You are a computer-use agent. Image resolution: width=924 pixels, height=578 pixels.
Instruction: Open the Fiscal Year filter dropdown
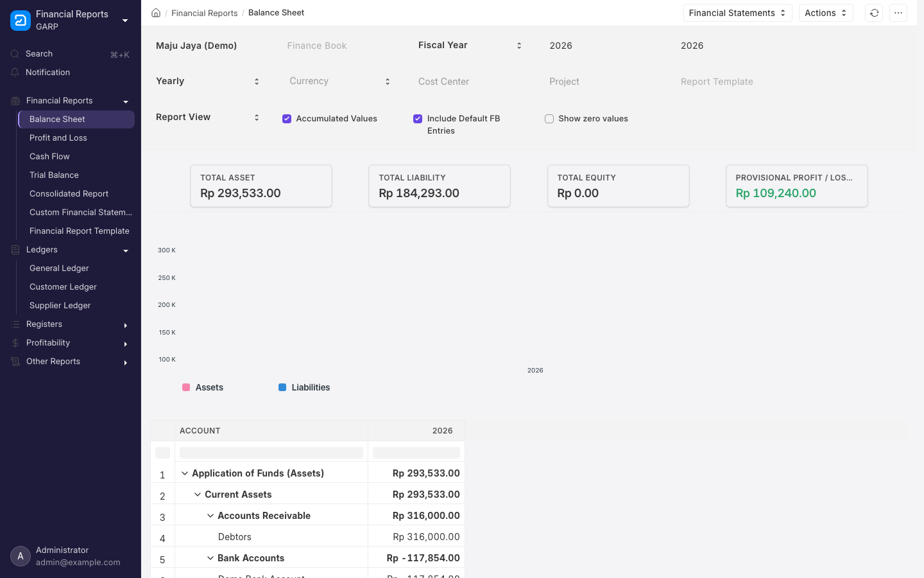point(470,46)
